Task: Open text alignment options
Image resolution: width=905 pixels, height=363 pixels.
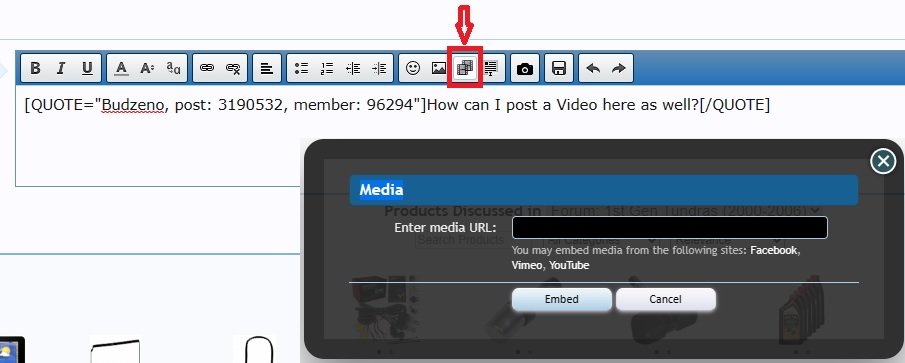Action: coord(266,69)
